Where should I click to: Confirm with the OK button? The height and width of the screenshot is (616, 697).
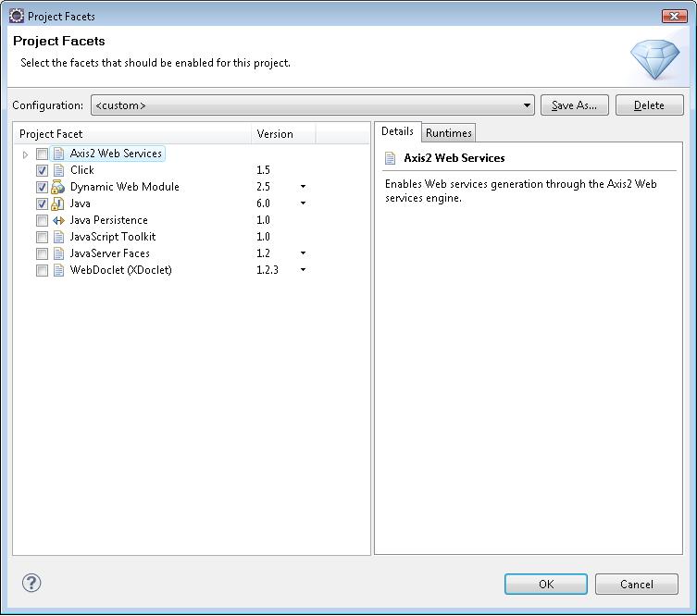[546, 584]
